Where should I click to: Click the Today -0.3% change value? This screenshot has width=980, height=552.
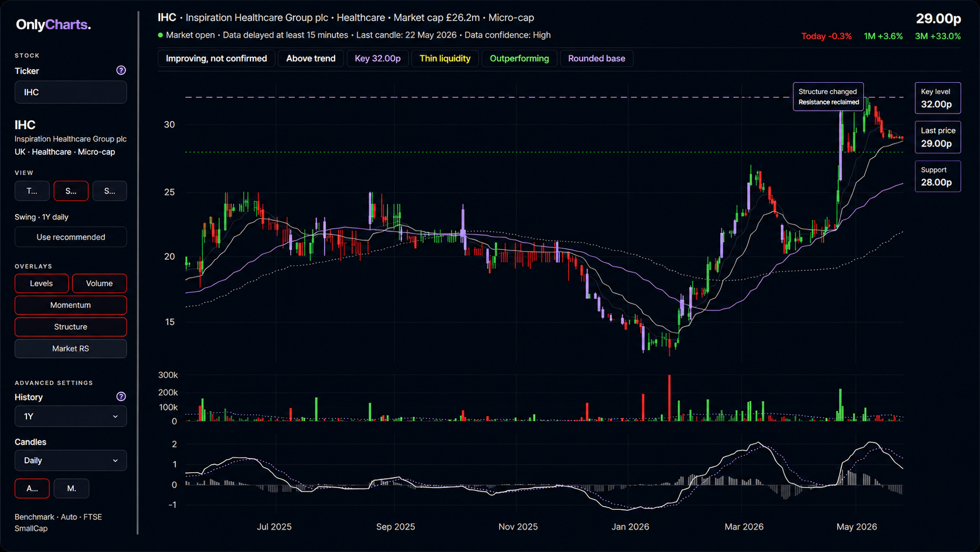pos(826,36)
